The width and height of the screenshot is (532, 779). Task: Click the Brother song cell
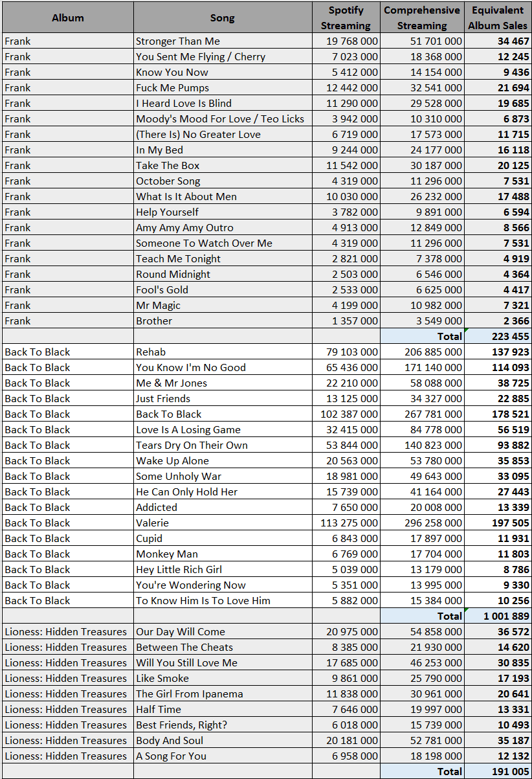tap(223, 321)
